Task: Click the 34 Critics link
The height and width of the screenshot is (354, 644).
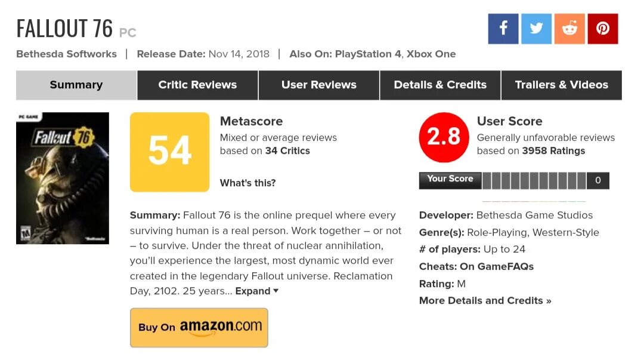Action: (287, 151)
